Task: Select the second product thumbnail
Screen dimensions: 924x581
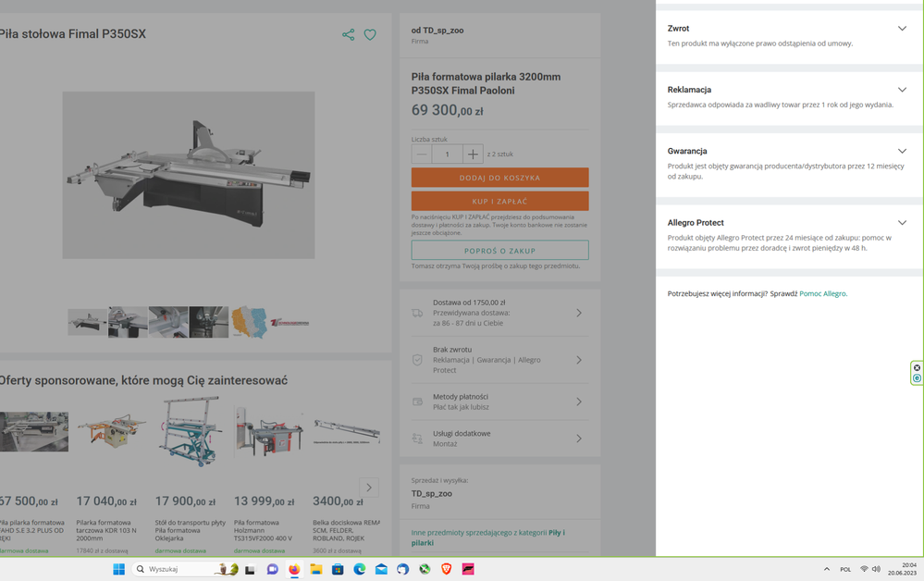Action: (x=128, y=322)
